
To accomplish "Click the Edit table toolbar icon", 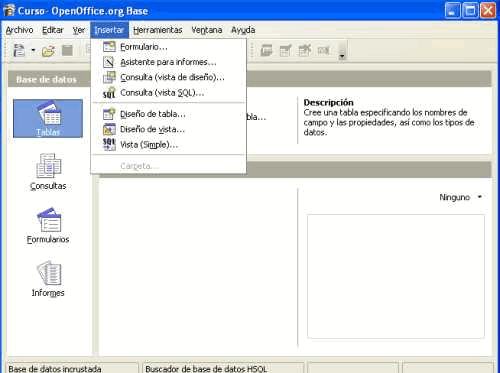I will tap(285, 50).
